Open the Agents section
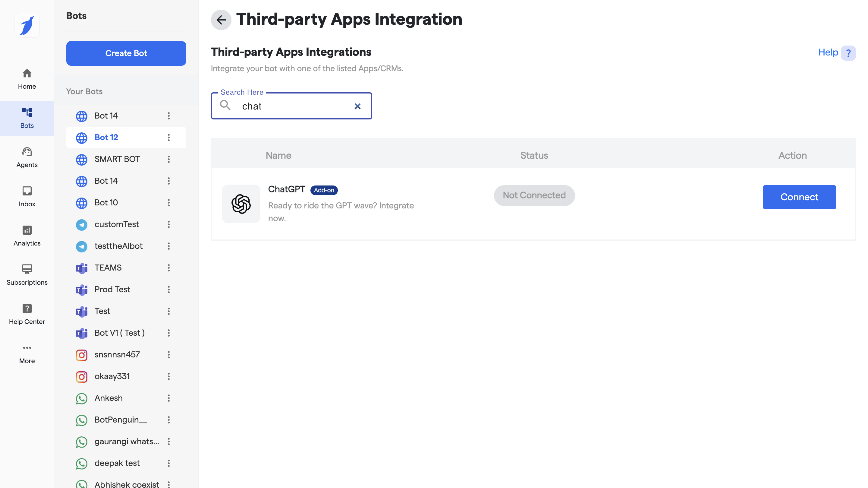 pyautogui.click(x=27, y=157)
